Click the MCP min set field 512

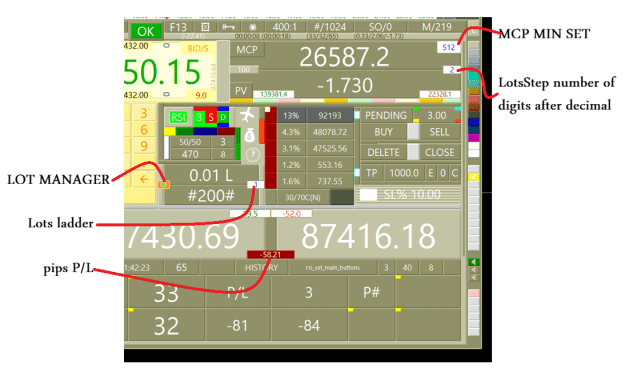(x=448, y=47)
